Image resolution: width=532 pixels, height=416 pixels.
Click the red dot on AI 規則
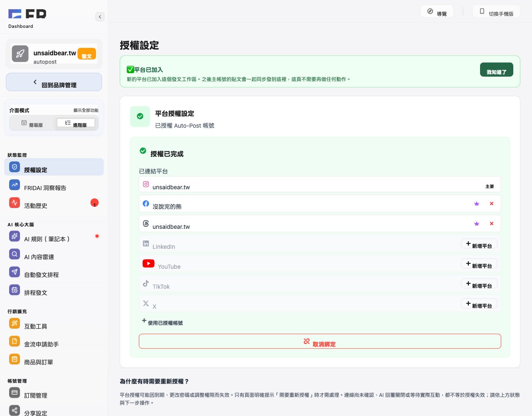97,236
